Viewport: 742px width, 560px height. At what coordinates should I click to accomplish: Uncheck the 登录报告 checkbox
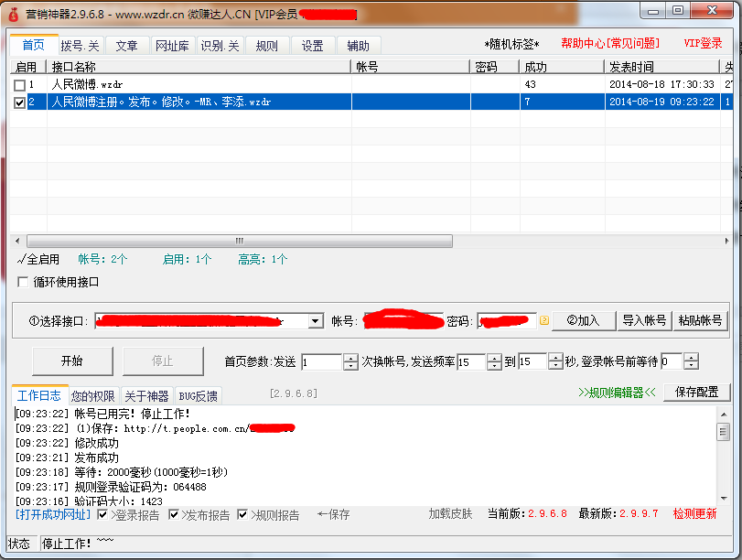point(103,515)
